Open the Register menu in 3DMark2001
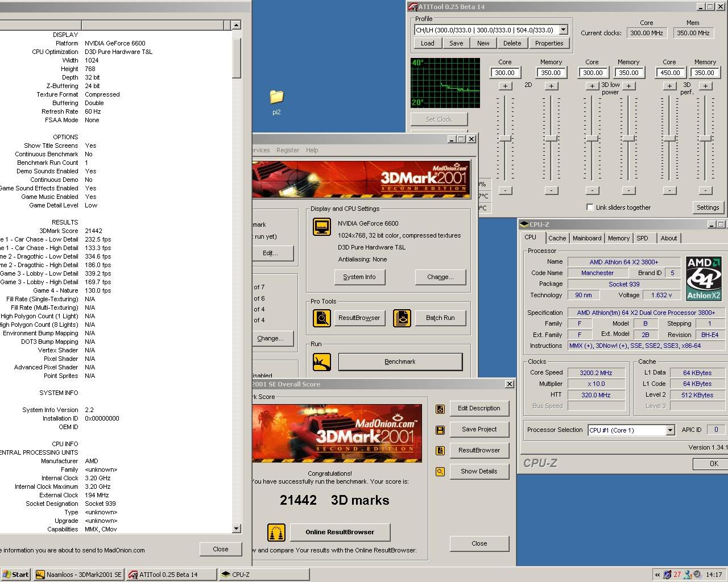The width and height of the screenshot is (728, 582). [287, 150]
